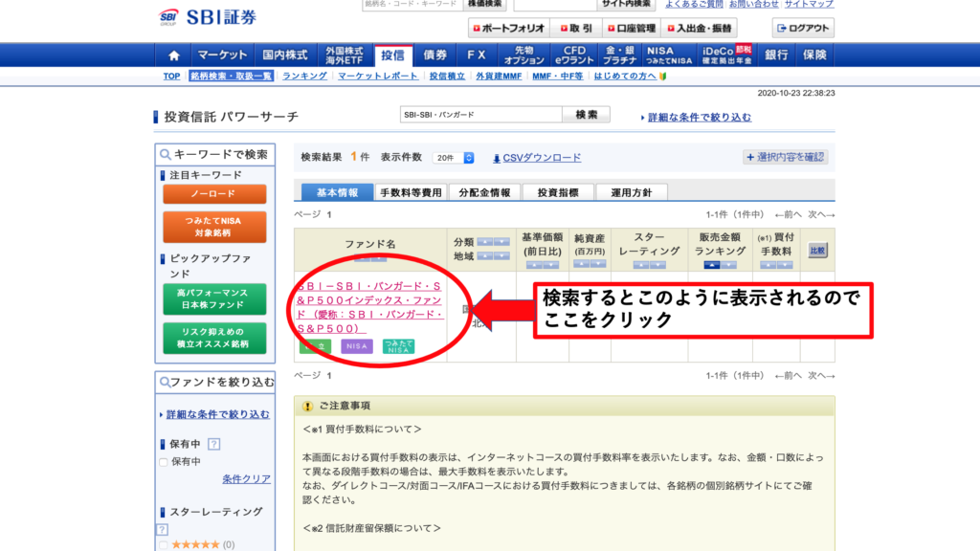Sort 分類 descending with the down arrow
This screenshot has height=551, width=980.
pyautogui.click(x=501, y=242)
